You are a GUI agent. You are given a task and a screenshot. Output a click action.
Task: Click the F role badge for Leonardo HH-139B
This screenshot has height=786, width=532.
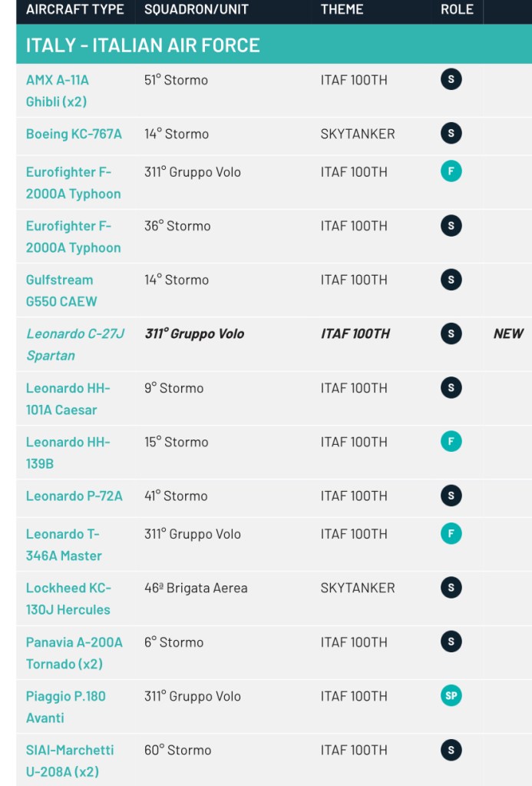point(451,442)
